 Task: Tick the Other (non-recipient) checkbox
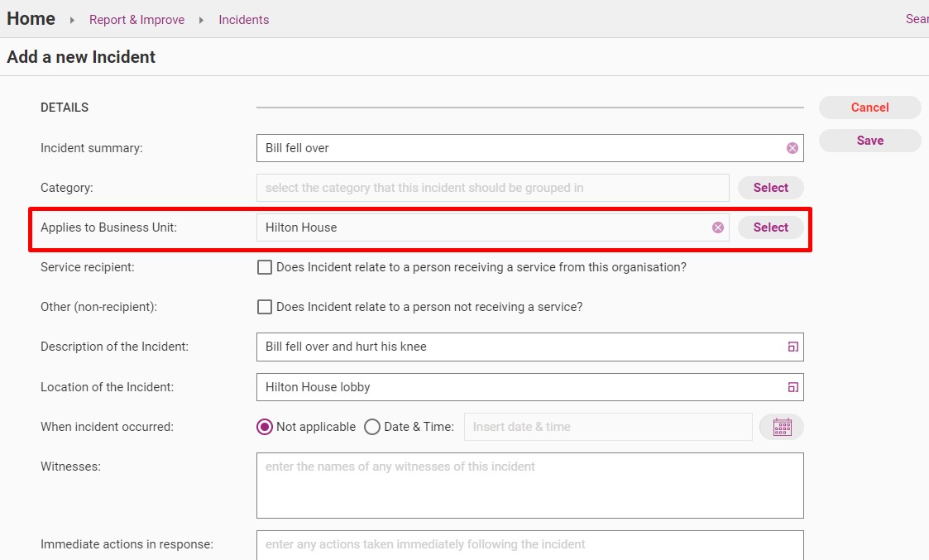tap(264, 307)
